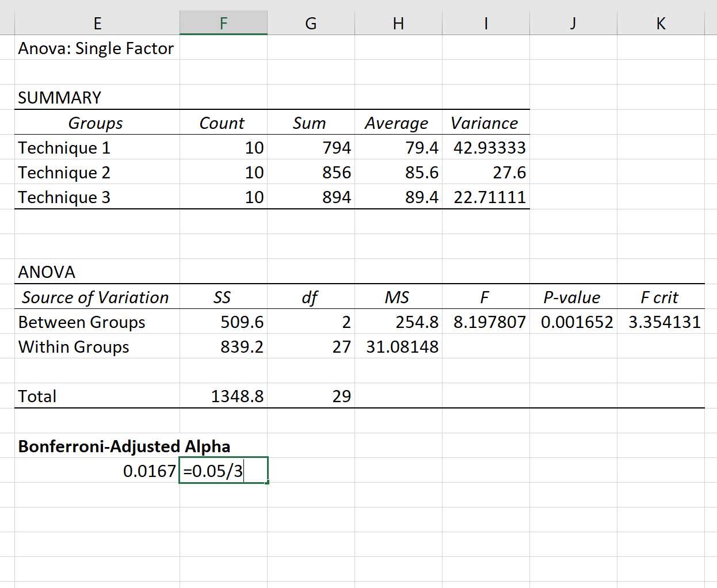Click the formula cell containing =0.05/3

(x=223, y=470)
